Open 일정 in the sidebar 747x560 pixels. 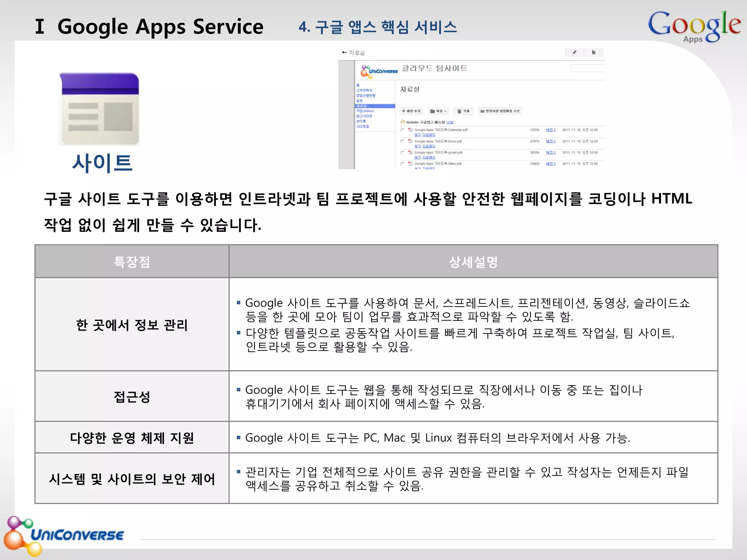(x=359, y=100)
